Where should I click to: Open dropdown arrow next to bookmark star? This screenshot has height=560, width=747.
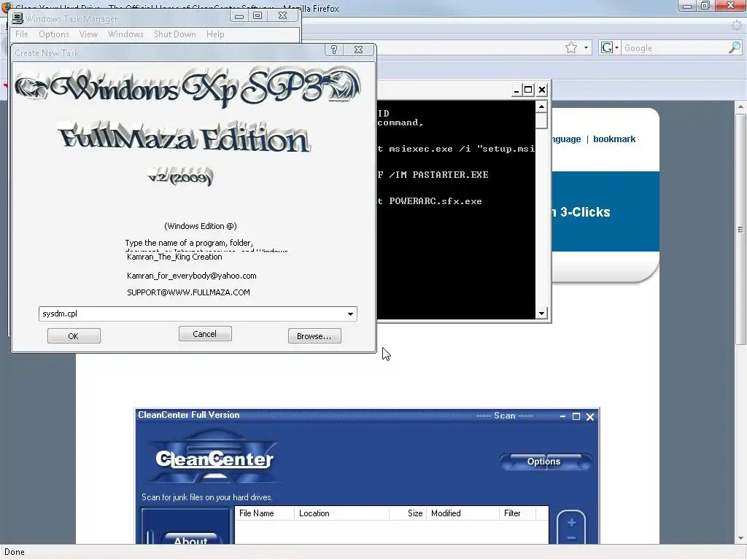click(x=586, y=47)
